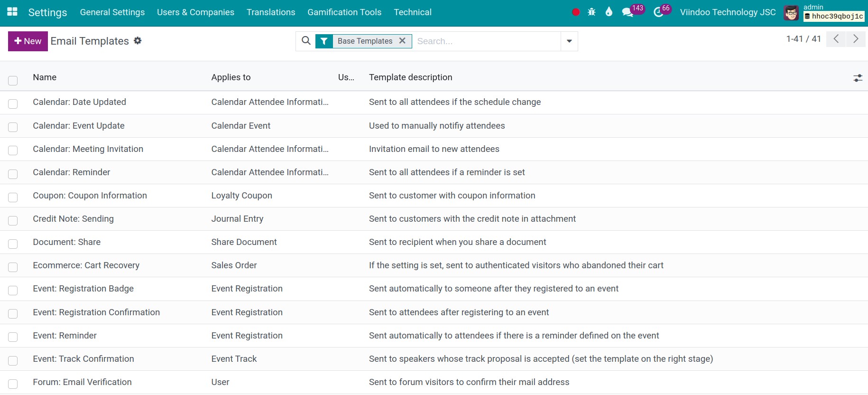Click the truncated Us... column header
868x395 pixels.
pyautogui.click(x=346, y=77)
